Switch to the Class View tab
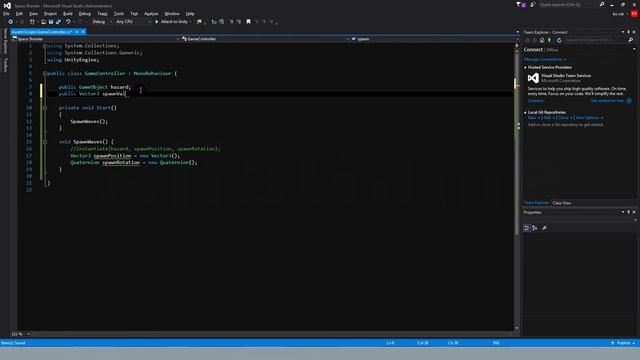Viewport: 640px width, 360px height. (562, 203)
